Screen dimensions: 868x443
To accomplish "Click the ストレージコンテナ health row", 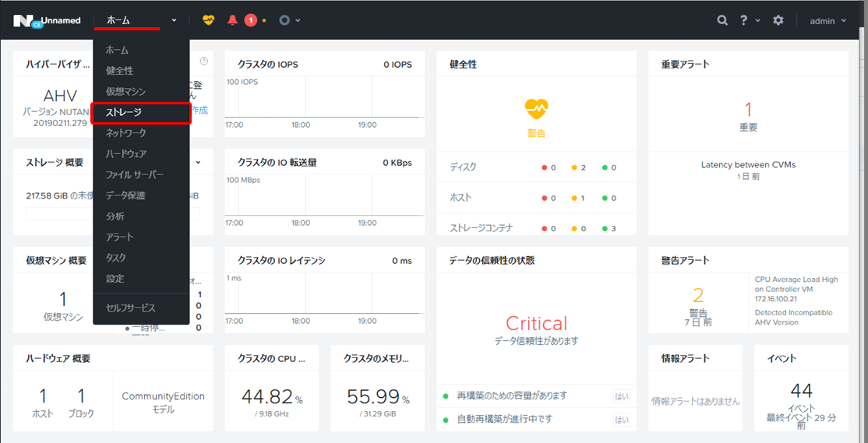I will pyautogui.click(x=536, y=228).
